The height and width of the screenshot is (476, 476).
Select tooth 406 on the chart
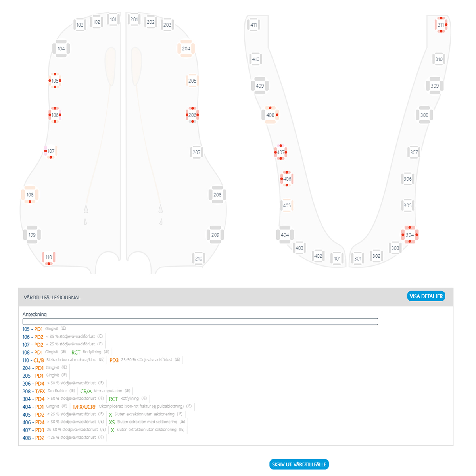[x=287, y=179]
